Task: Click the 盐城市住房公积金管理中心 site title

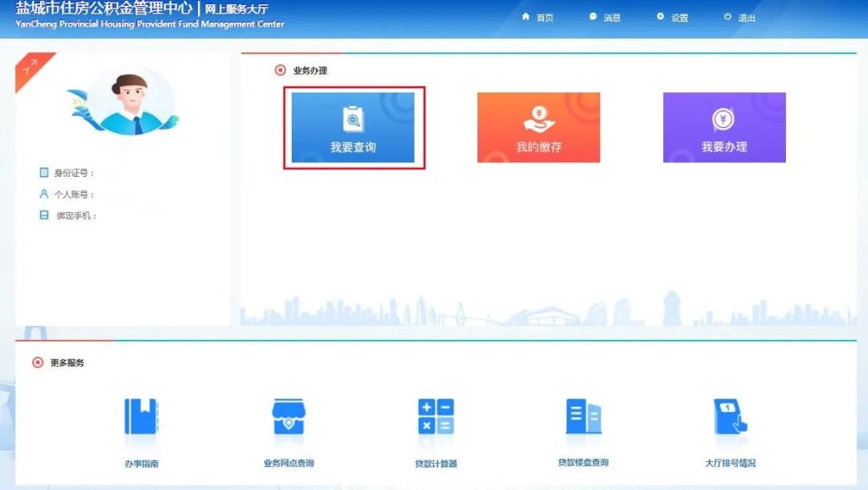Action: tap(104, 9)
